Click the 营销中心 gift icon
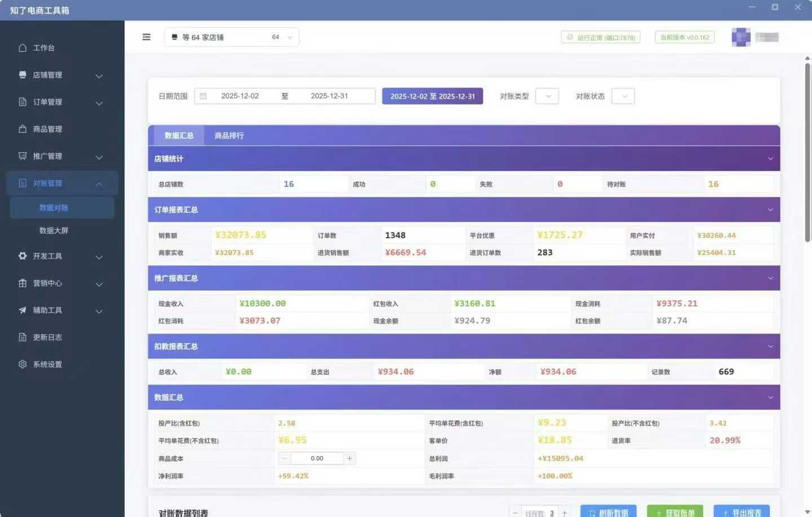The height and width of the screenshot is (517, 812). click(x=23, y=283)
